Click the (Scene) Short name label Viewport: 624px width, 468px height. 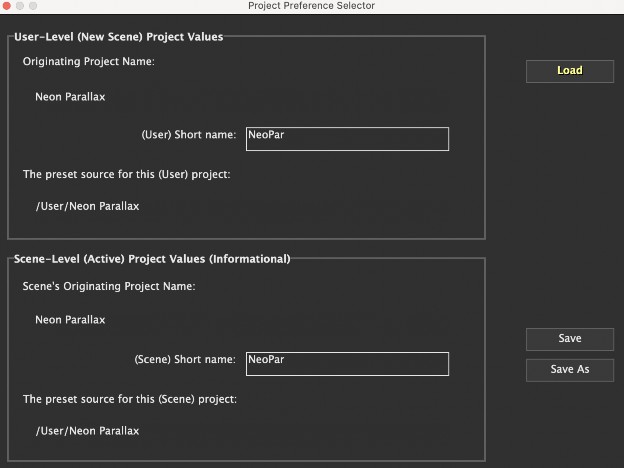pyautogui.click(x=185, y=359)
